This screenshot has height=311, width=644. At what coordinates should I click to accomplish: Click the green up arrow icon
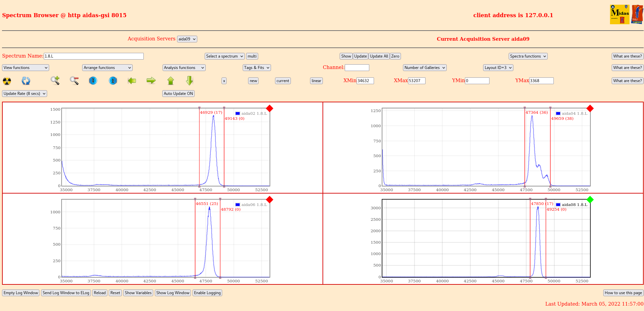[171, 80]
